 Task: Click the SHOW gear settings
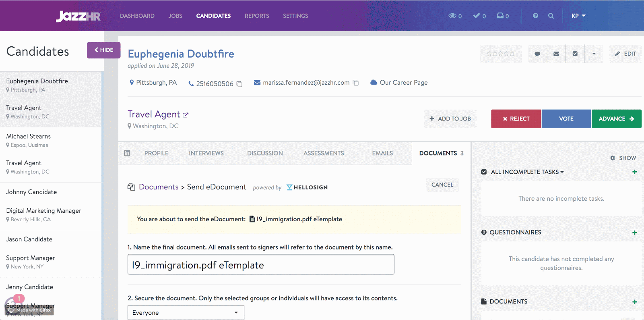tap(623, 158)
